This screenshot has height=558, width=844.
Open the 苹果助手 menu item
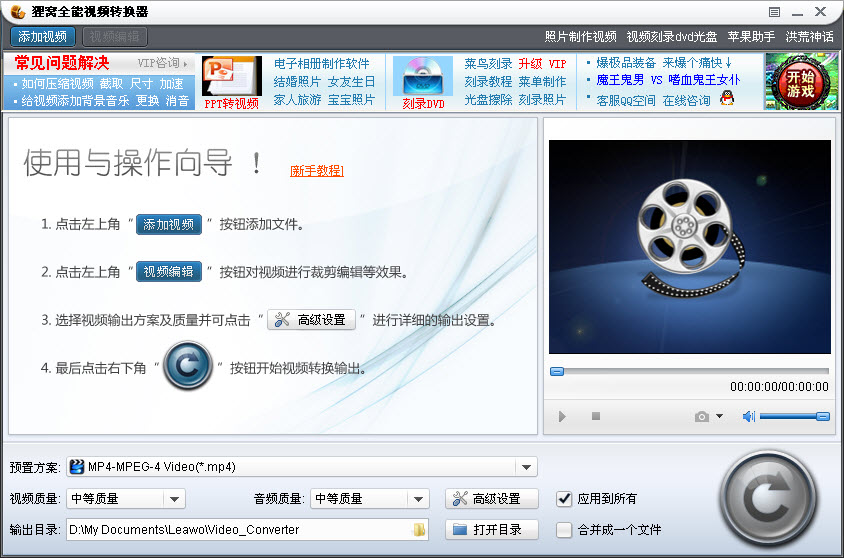tap(751, 36)
